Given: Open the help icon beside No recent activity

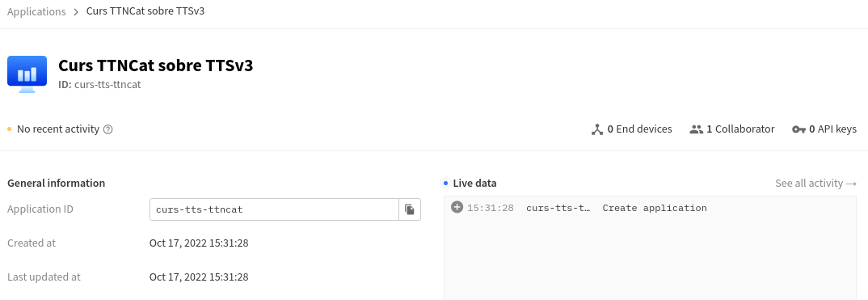Looking at the screenshot, I should [x=108, y=129].
